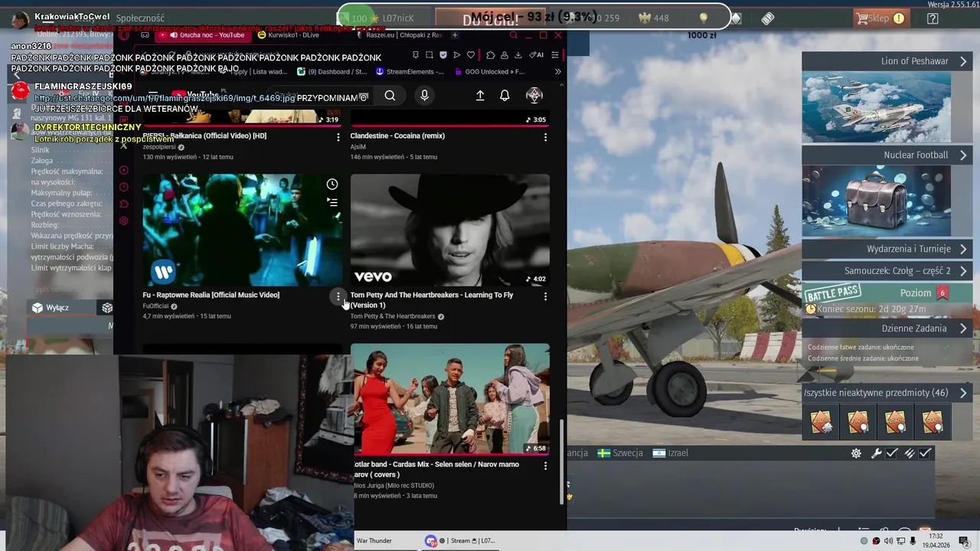The height and width of the screenshot is (551, 980).
Task: Toggle auto-ammo refill checkbox
Action: [x=925, y=453]
